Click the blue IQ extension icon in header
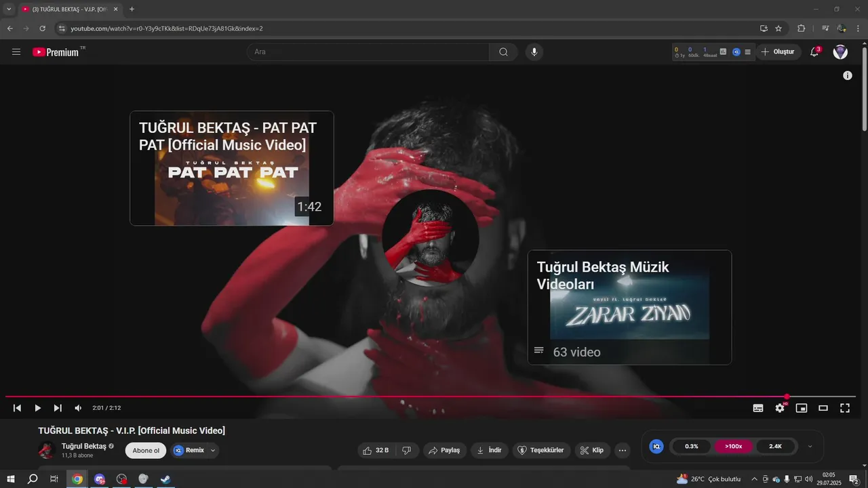Viewport: 868px width, 488px height. [736, 52]
